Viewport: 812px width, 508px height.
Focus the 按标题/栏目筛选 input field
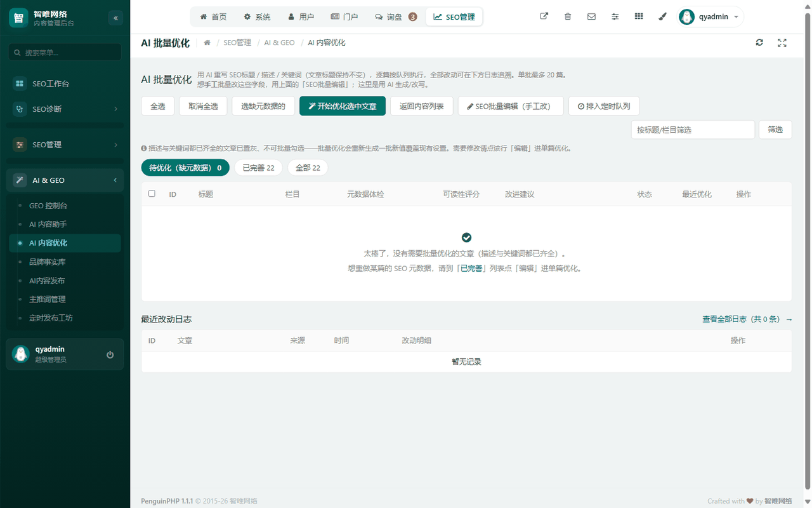(x=693, y=130)
